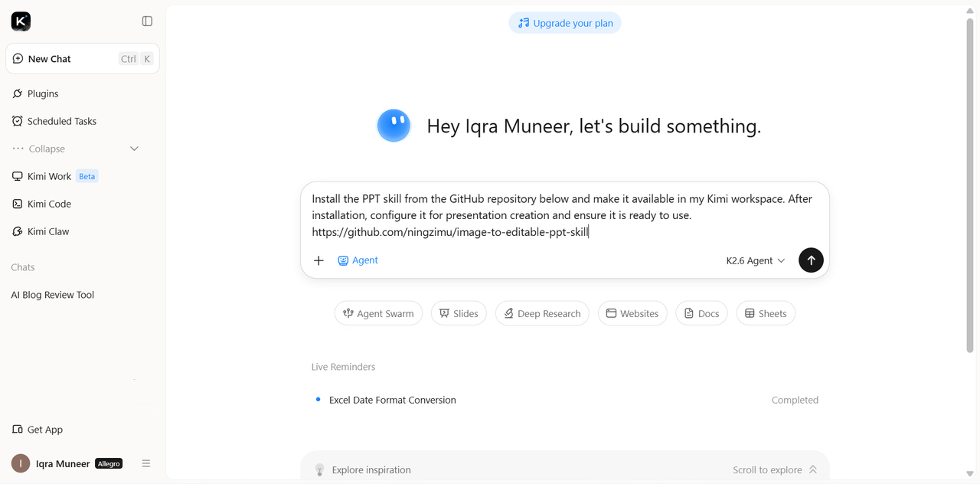Image resolution: width=980 pixels, height=484 pixels.
Task: Start a New Chat
Action: point(83,59)
